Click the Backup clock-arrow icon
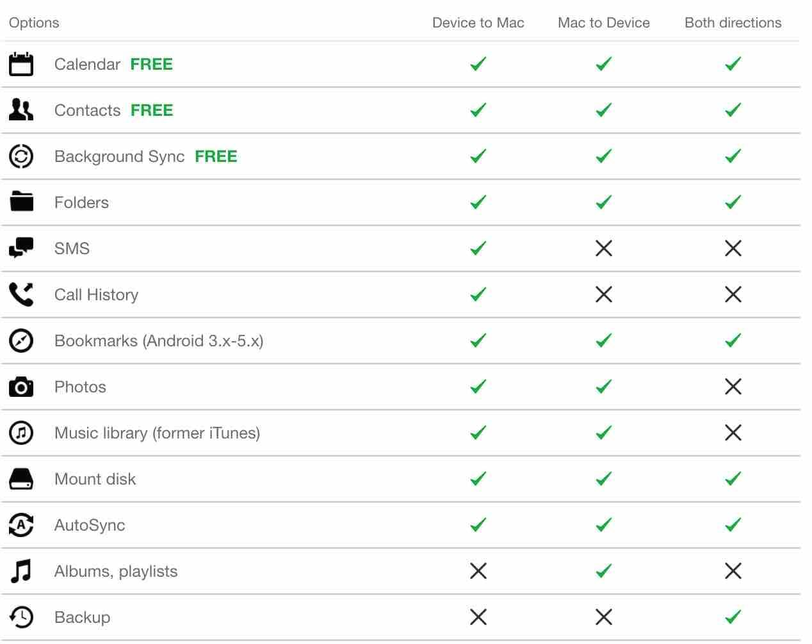This screenshot has height=644, width=812. pos(21,617)
